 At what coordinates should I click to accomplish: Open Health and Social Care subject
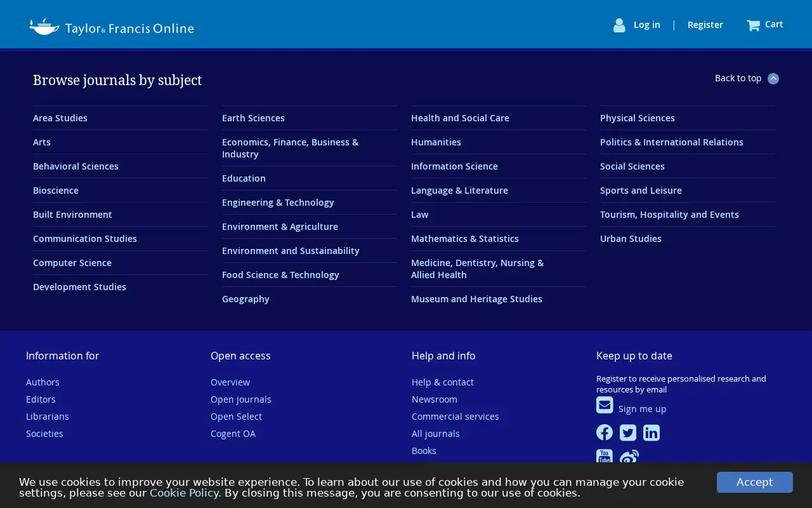click(460, 118)
